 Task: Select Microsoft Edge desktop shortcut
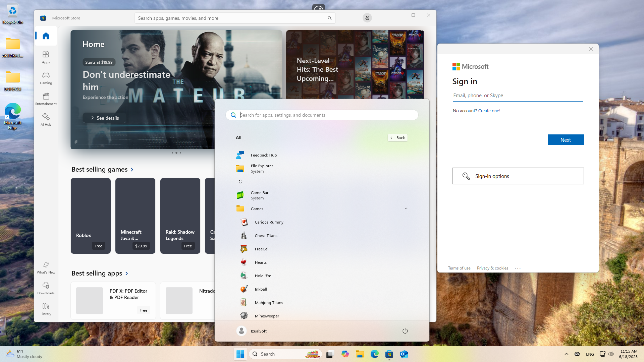[x=13, y=116]
